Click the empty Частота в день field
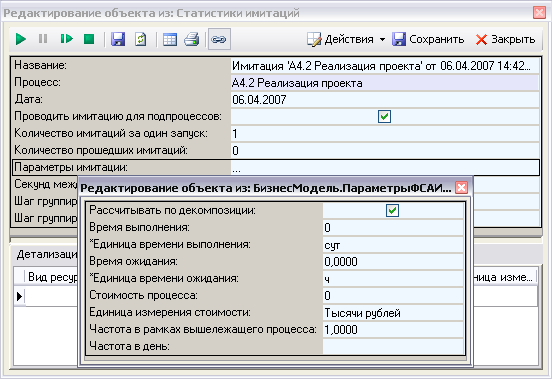This screenshot has width=552, height=379. [393, 346]
